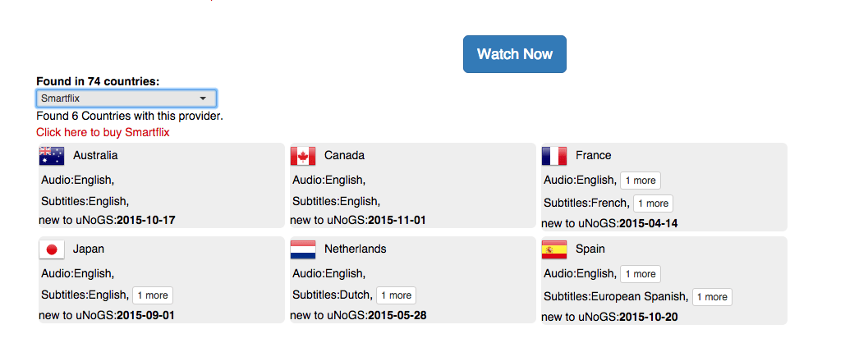The height and width of the screenshot is (343, 868).
Task: Click the Japan country label
Action: point(89,249)
